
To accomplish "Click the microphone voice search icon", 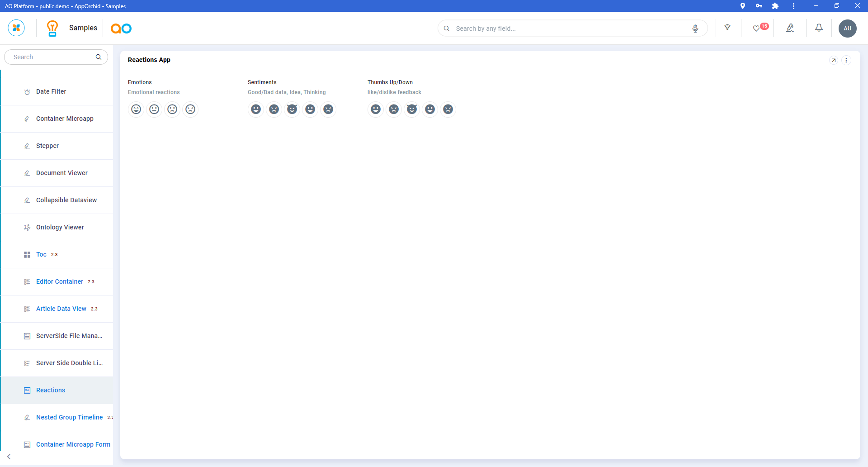I will (695, 29).
